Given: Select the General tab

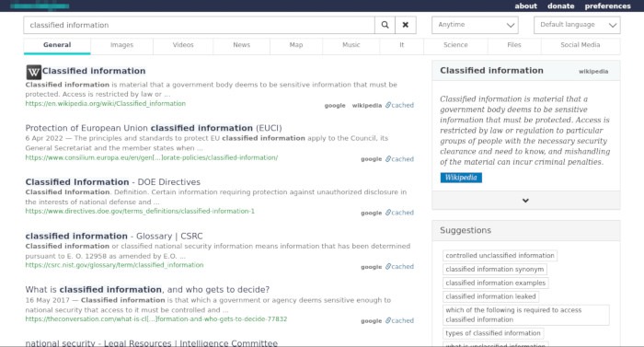Looking at the screenshot, I should pos(57,46).
